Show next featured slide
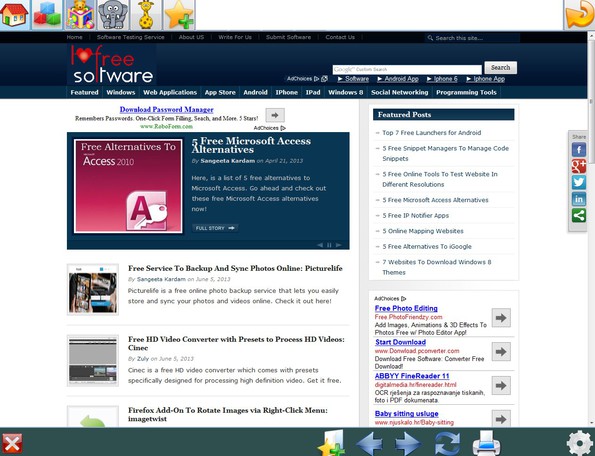 point(338,245)
